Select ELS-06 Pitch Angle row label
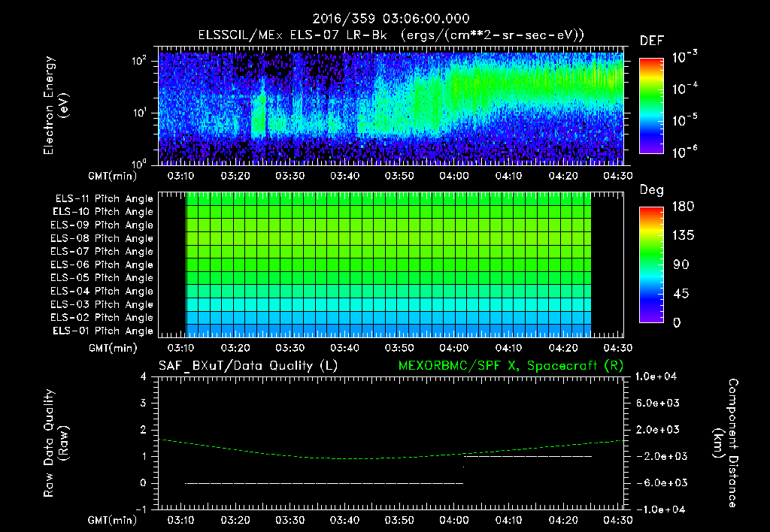This screenshot has width=770, height=532. (102, 265)
